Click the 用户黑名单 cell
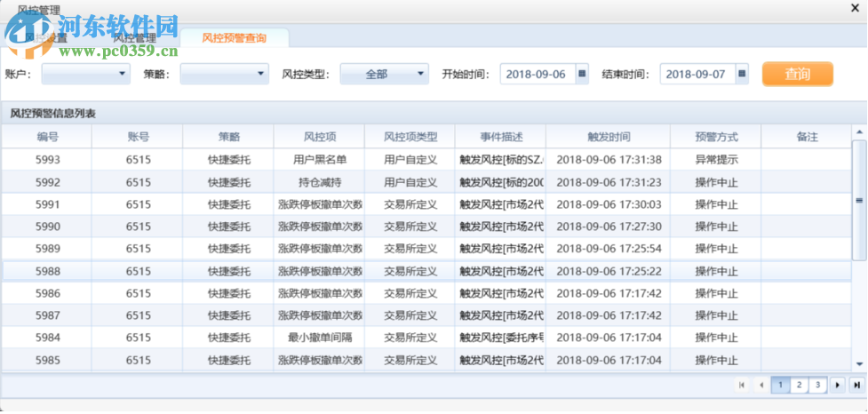868x414 pixels. [320, 160]
